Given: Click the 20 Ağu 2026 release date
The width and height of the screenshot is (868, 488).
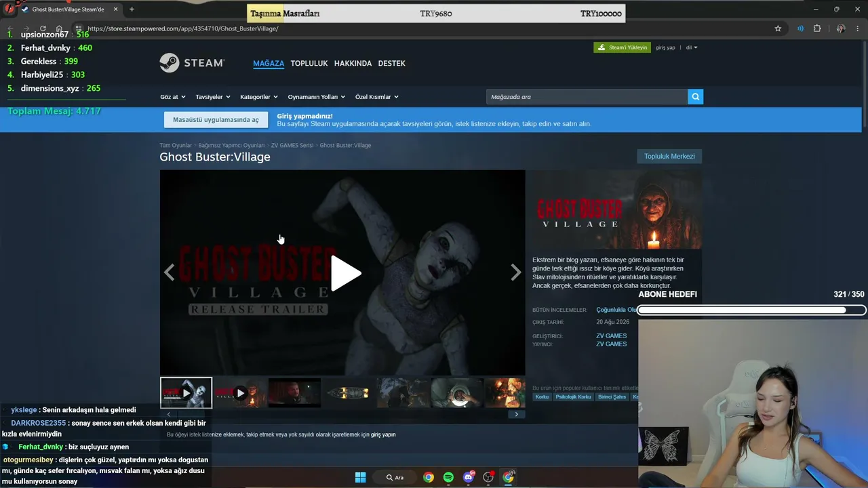Looking at the screenshot, I should pyautogui.click(x=613, y=322).
